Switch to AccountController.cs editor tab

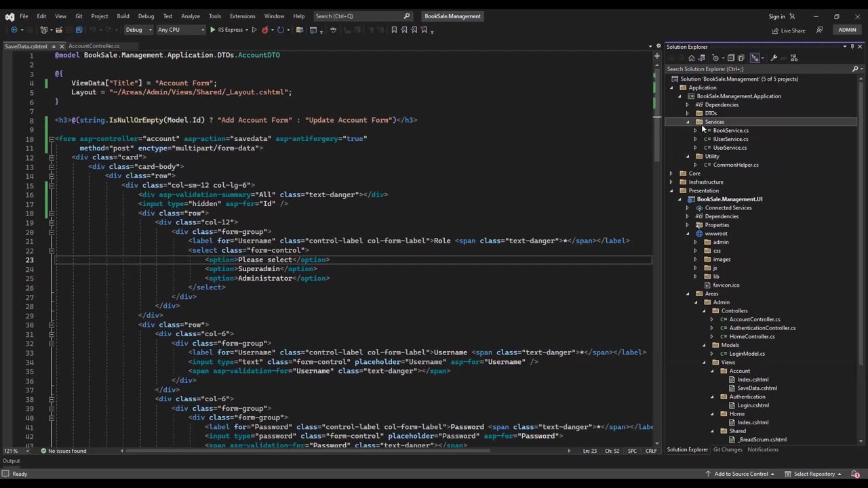(94, 46)
